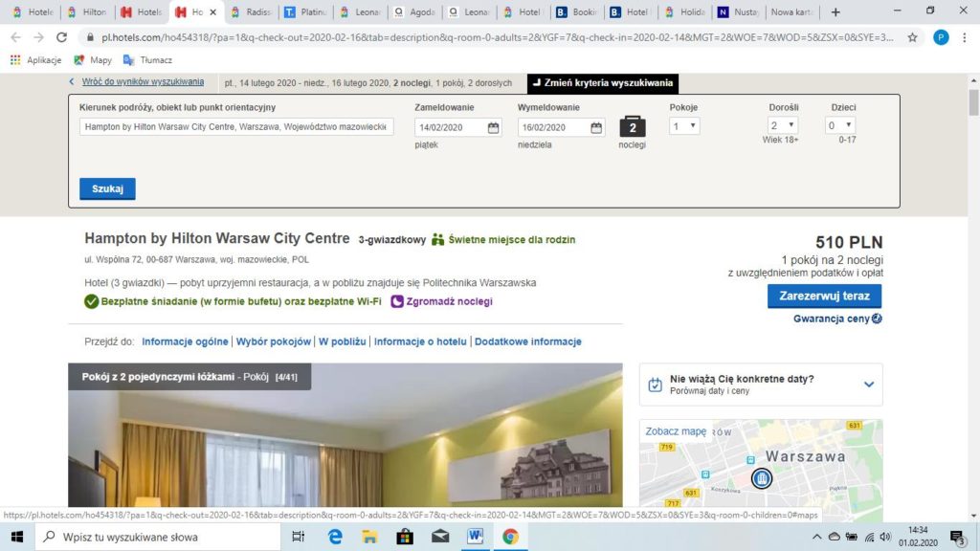Edit the destination input field
Viewport: 980px width, 551px height.
click(236, 127)
